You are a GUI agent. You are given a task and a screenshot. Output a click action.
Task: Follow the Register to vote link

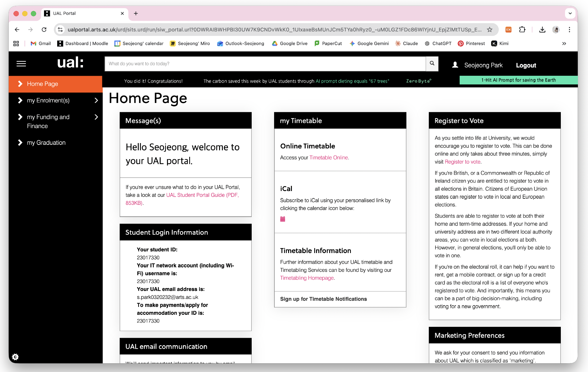pyautogui.click(x=463, y=162)
